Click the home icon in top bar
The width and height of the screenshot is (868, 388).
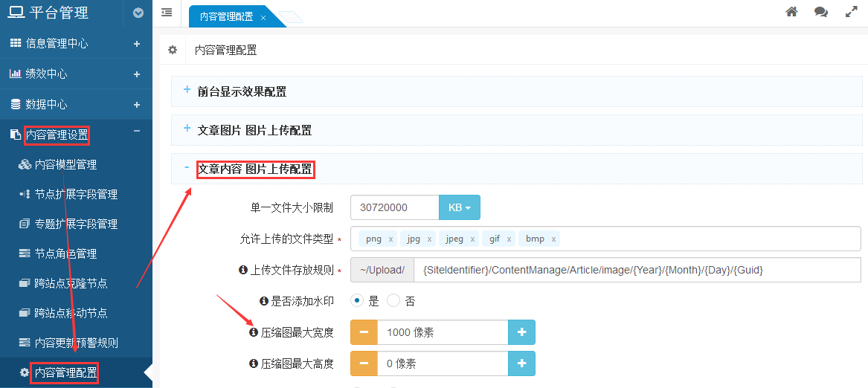pyautogui.click(x=791, y=12)
